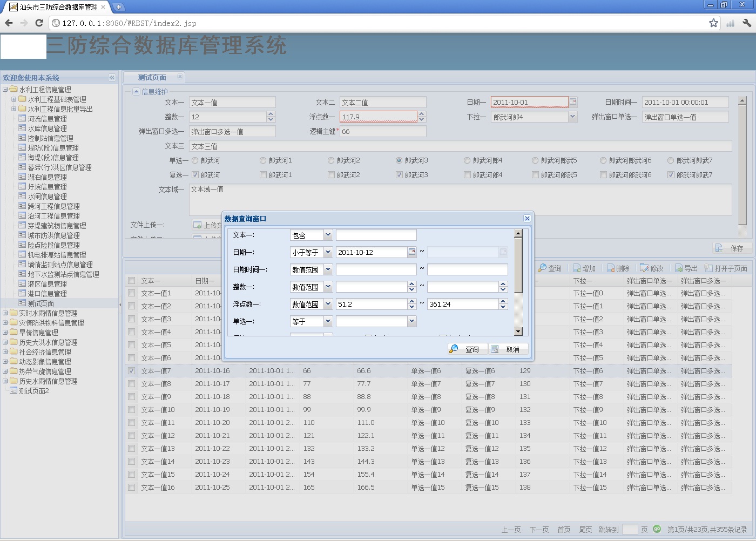Check the 复选一 郎武河郎武5 checkbox
The image size is (756, 541).
[535, 175]
